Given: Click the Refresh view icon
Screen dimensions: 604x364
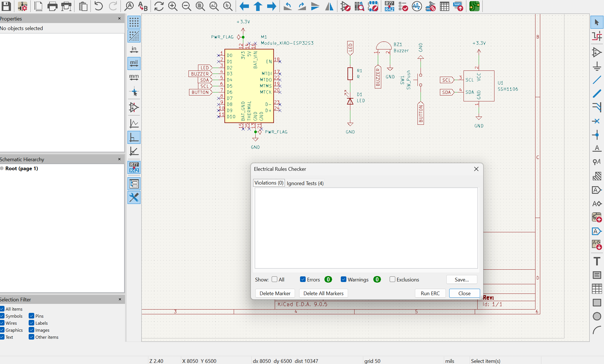Looking at the screenshot, I should tap(159, 6).
